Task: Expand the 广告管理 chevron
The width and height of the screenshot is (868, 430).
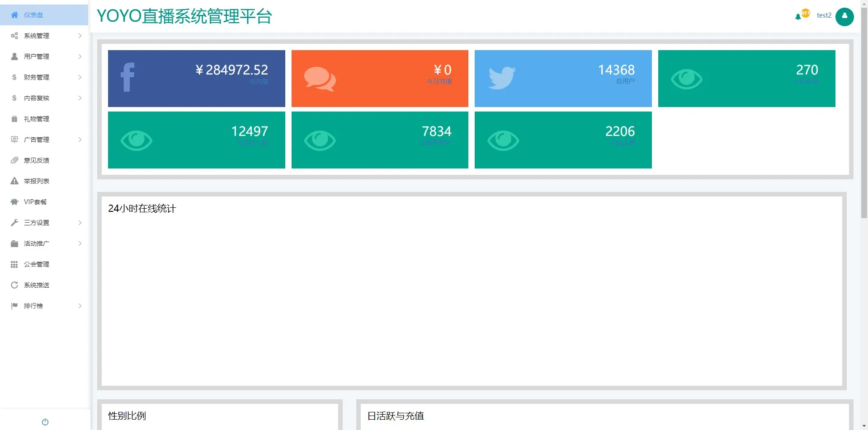Action: [80, 140]
